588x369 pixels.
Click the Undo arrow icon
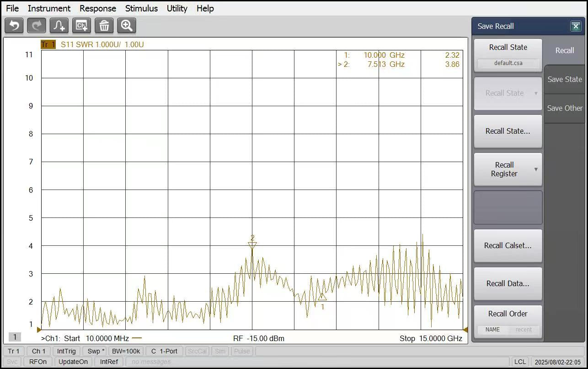click(x=14, y=26)
